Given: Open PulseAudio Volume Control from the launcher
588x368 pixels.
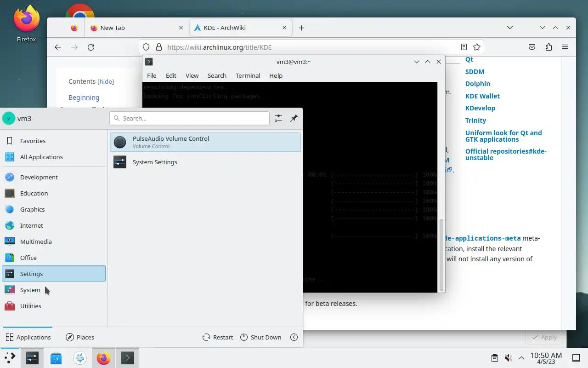Looking at the screenshot, I should [x=205, y=142].
